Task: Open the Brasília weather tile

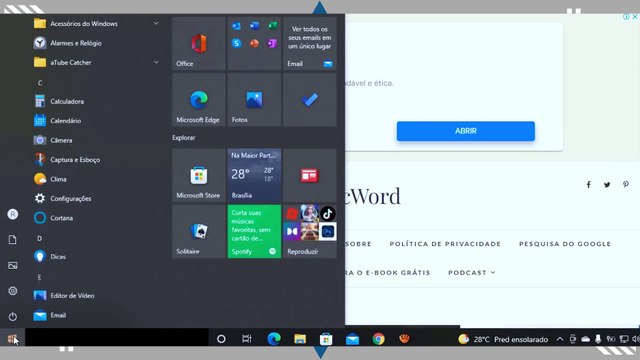Action: [x=254, y=176]
